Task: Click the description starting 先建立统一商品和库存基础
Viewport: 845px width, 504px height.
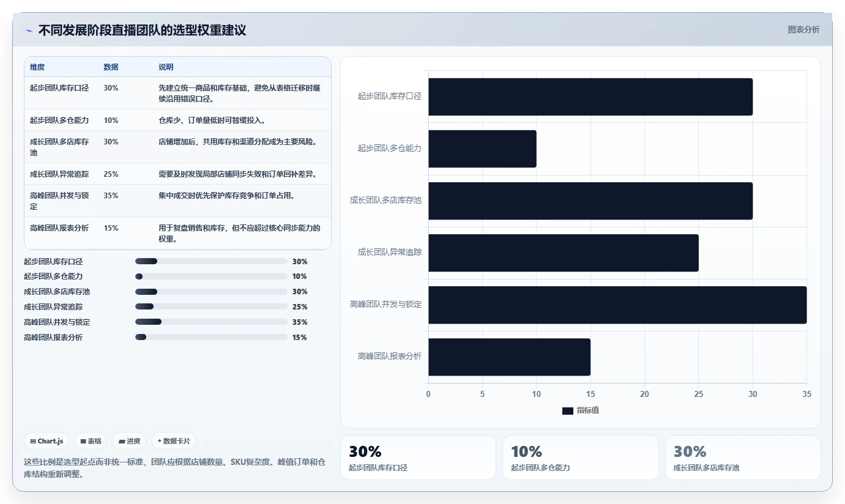Action: point(239,93)
